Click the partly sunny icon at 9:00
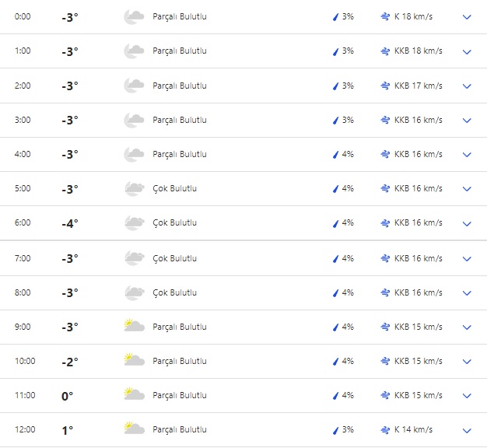 tap(134, 327)
